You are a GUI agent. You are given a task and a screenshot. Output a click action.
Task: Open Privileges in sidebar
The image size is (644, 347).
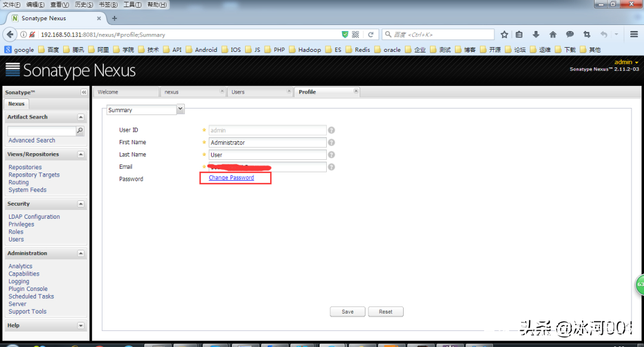21,224
